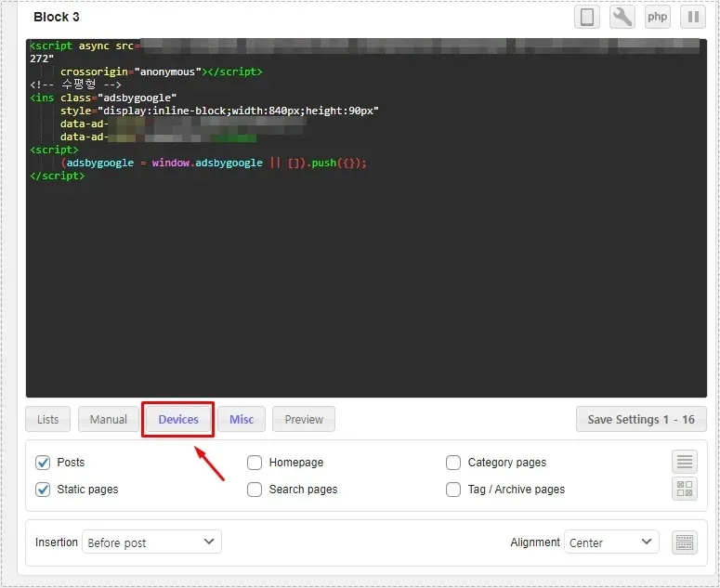Uncheck the Posts checkbox
This screenshot has height=588, width=720.
point(43,463)
